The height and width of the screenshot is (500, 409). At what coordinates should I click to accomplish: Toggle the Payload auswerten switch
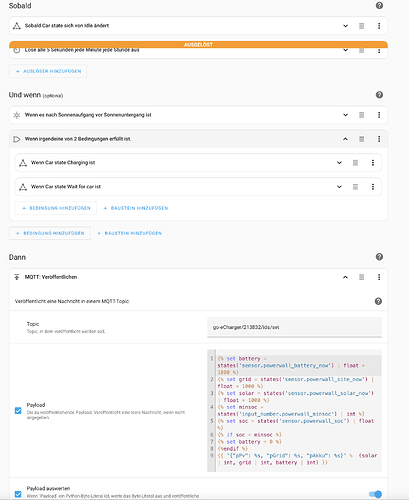click(x=375, y=494)
